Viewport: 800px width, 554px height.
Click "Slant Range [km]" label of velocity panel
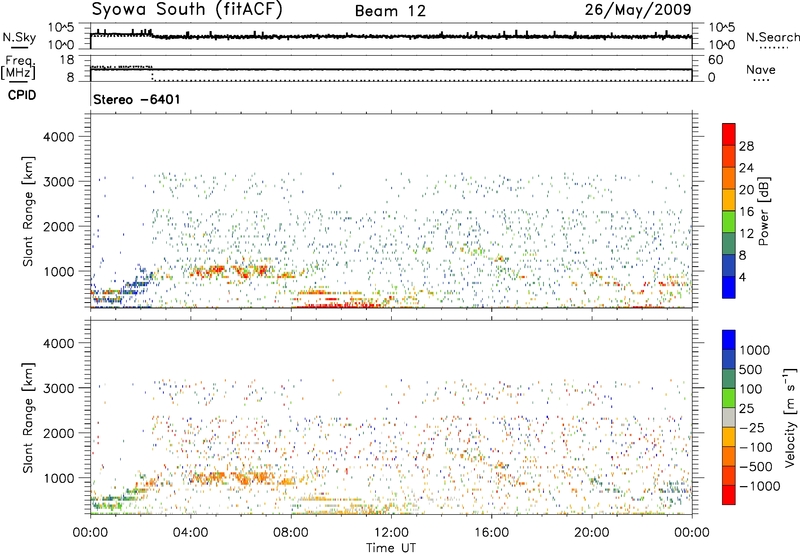[x=28, y=418]
